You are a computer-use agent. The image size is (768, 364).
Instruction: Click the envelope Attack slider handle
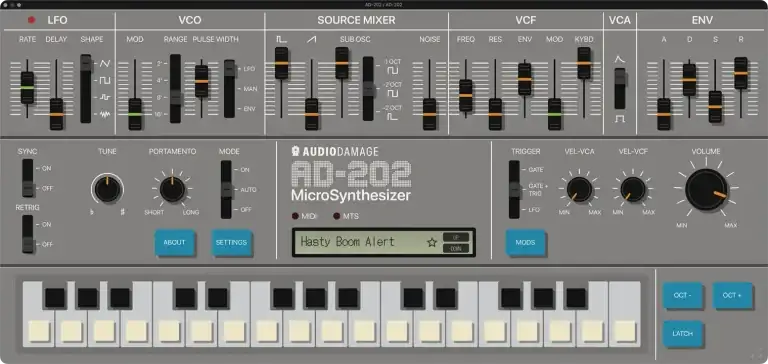[x=664, y=114]
